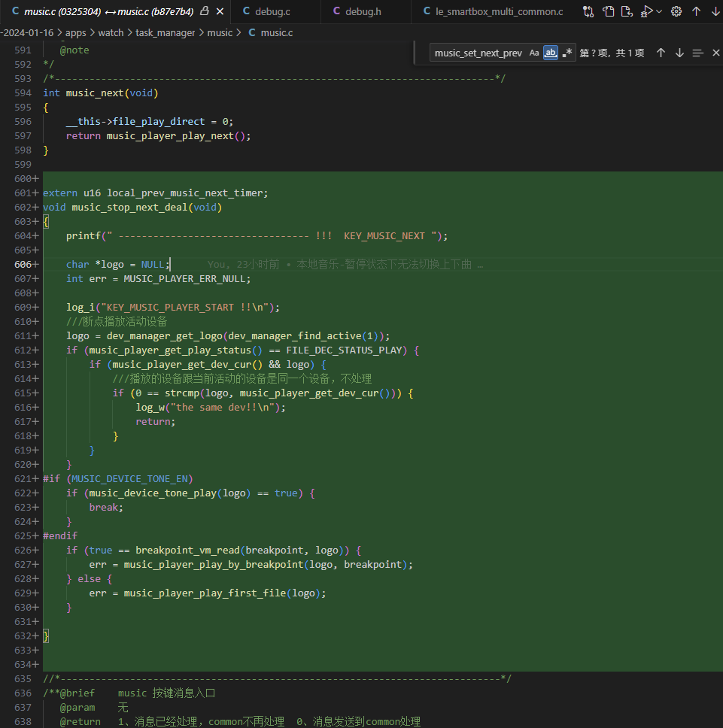Click the 'file_play_direct' member on line 596
723x728 pixels.
(x=158, y=122)
